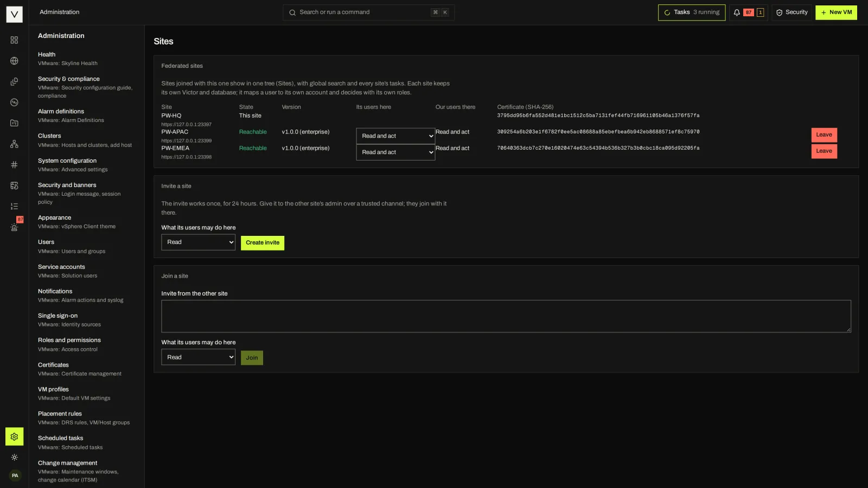This screenshot has width=868, height=488.
Task: Open Single sign-on menu item
Action: click(86, 320)
